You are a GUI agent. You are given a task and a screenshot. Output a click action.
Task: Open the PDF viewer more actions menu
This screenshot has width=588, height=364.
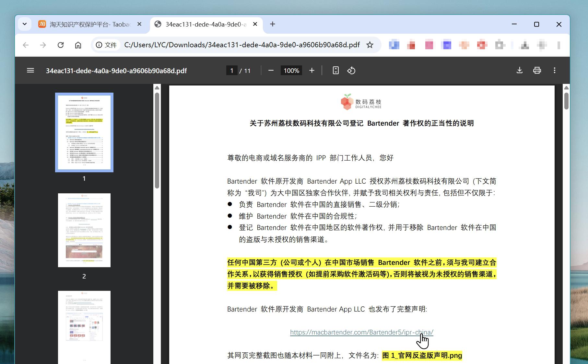click(x=555, y=71)
